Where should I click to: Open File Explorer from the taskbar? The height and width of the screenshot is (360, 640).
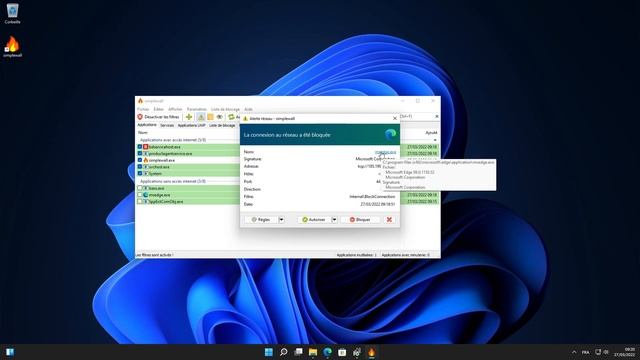(x=313, y=352)
